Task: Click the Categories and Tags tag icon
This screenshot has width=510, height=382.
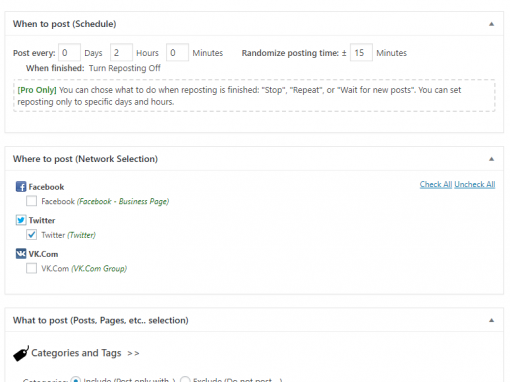Action: click(x=21, y=353)
